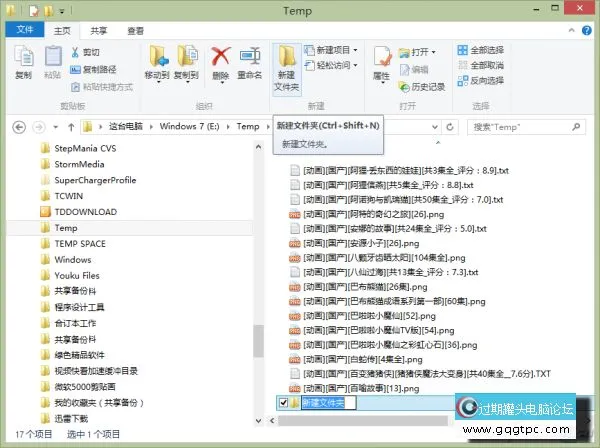Image resolution: width=600 pixels, height=448 pixels.
Task: Click the New folder (新建文件夹) icon
Action: (287, 57)
